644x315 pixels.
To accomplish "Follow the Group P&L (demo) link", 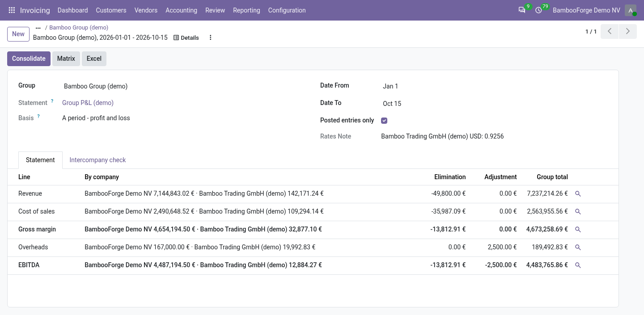I will 88,103.
